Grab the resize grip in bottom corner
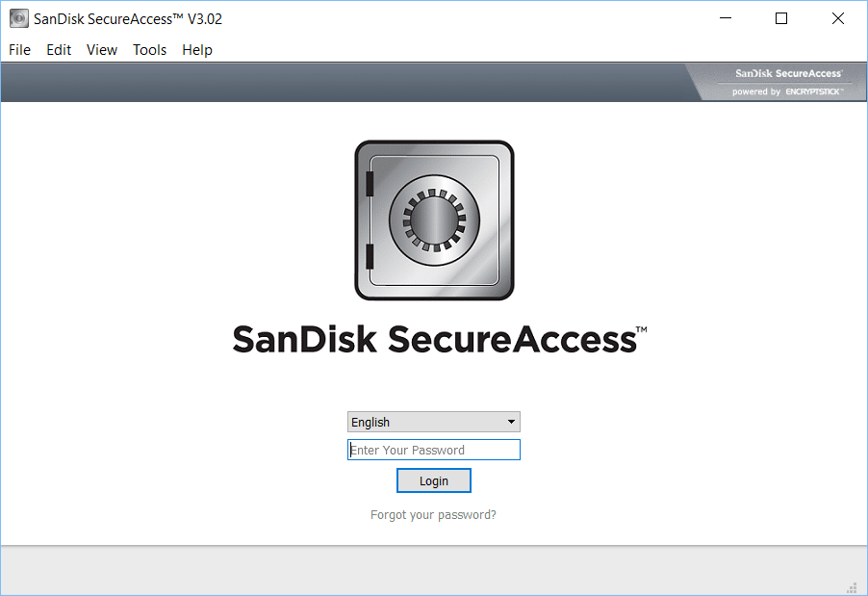868x596 pixels. [x=851, y=587]
